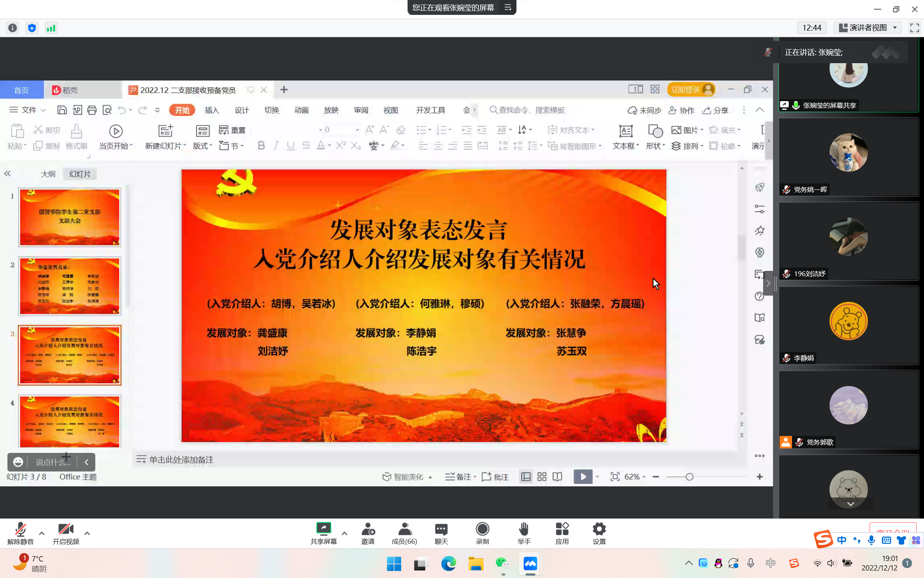
Task: Start slideshow with blue play button
Action: pos(583,477)
